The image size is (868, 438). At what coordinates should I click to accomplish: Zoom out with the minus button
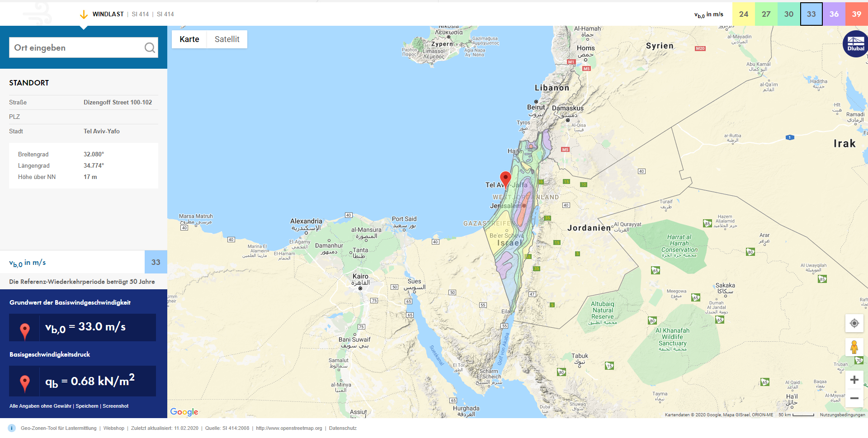854,398
